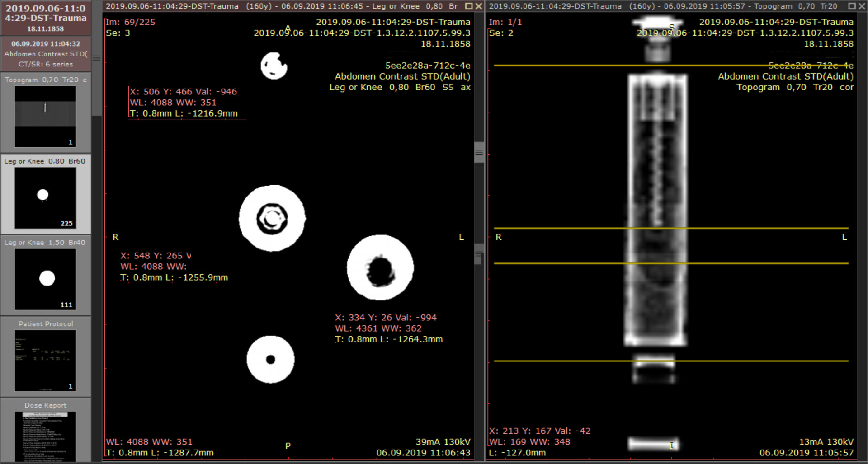Close the Leg or Knee axial viewport
868x464 pixels.
click(479, 6)
